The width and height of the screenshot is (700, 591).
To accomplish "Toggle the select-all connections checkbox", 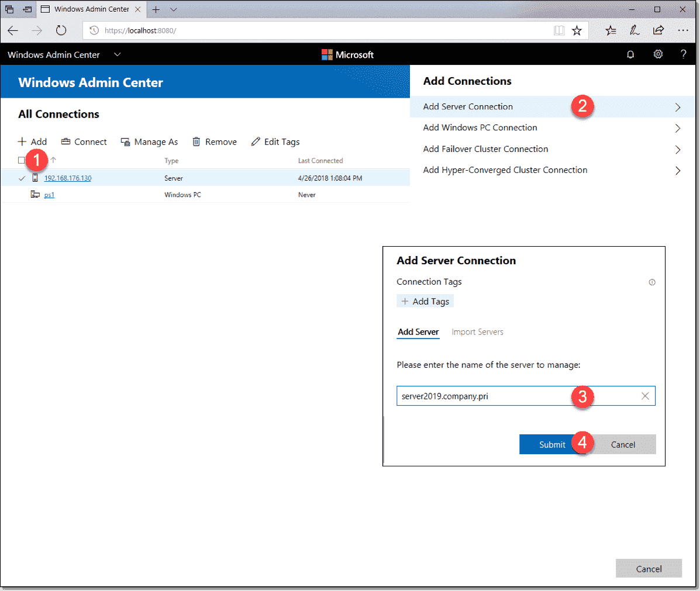I will tap(22, 160).
